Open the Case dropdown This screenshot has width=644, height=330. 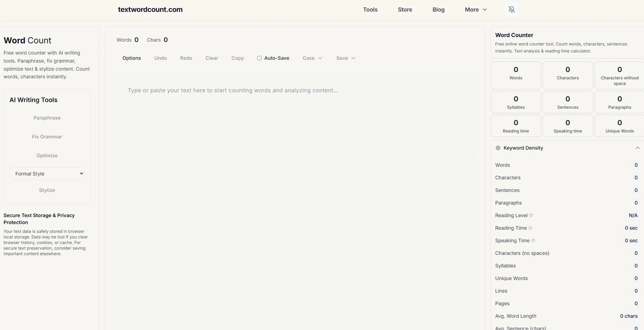pos(312,58)
